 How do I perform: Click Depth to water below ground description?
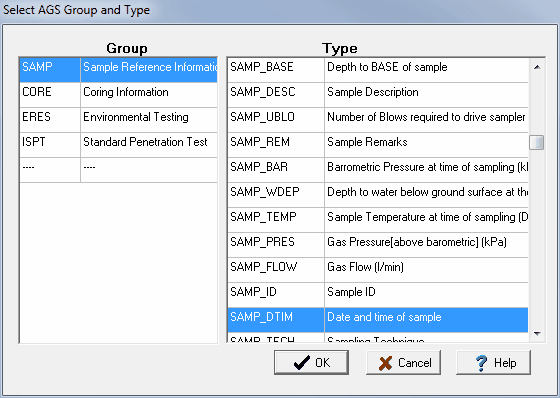(x=426, y=195)
